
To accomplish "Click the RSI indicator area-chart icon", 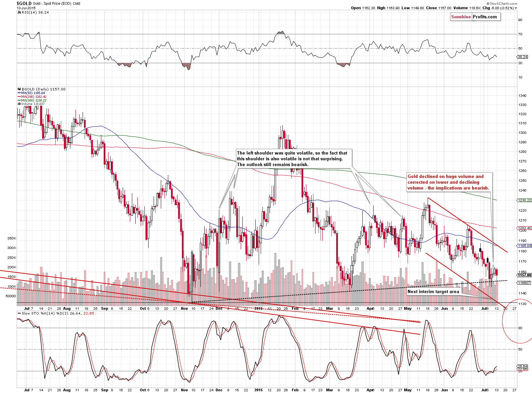I will 18,12.
